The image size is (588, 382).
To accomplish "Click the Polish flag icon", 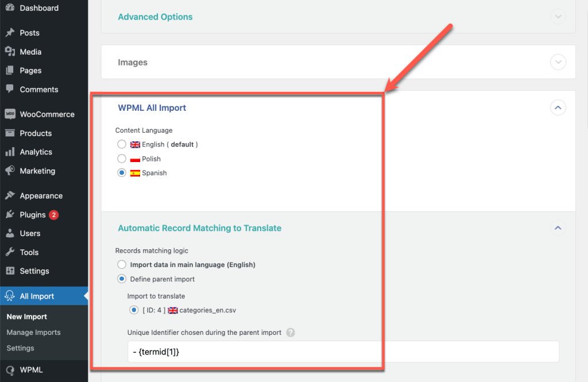I will [x=135, y=159].
